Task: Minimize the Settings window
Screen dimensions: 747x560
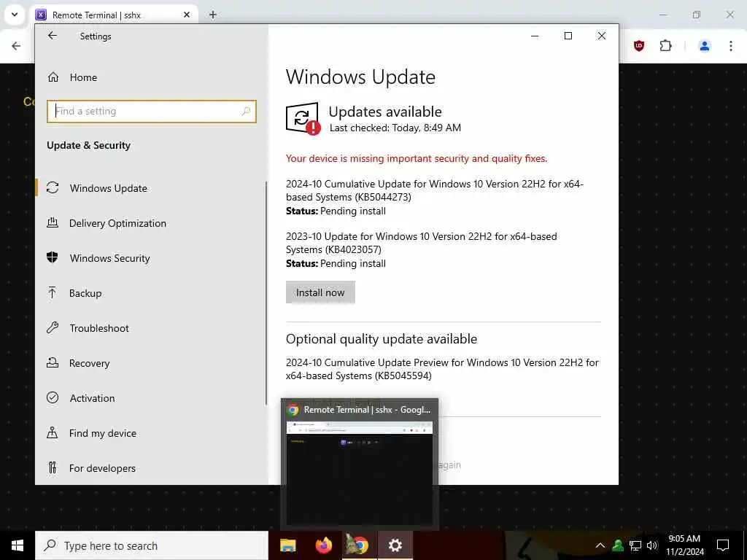Action: point(535,36)
